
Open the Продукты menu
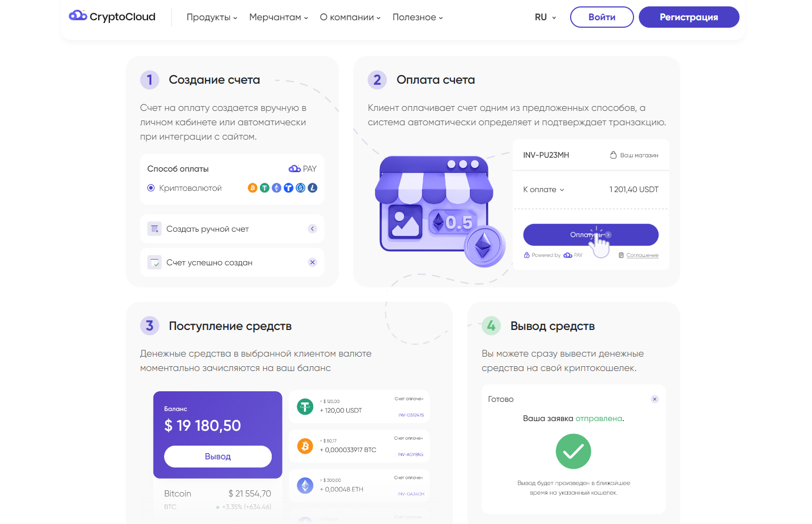point(212,17)
